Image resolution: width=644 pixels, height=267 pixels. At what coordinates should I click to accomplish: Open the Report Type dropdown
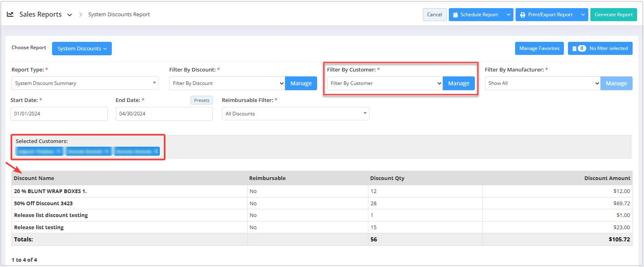point(85,83)
